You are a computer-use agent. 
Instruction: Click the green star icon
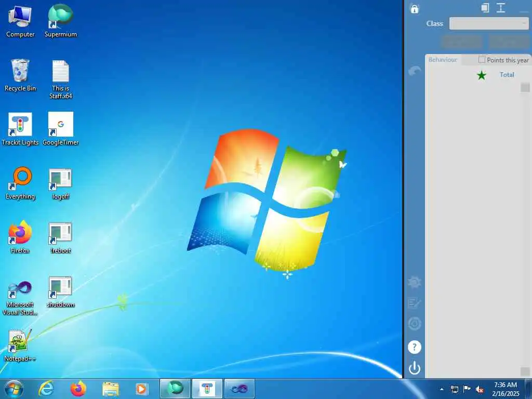[x=482, y=75]
